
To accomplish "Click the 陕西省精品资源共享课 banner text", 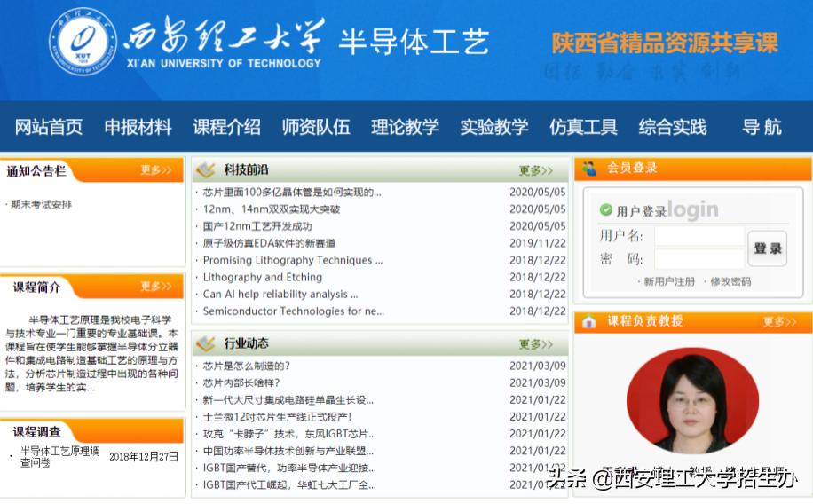I will coord(665,43).
